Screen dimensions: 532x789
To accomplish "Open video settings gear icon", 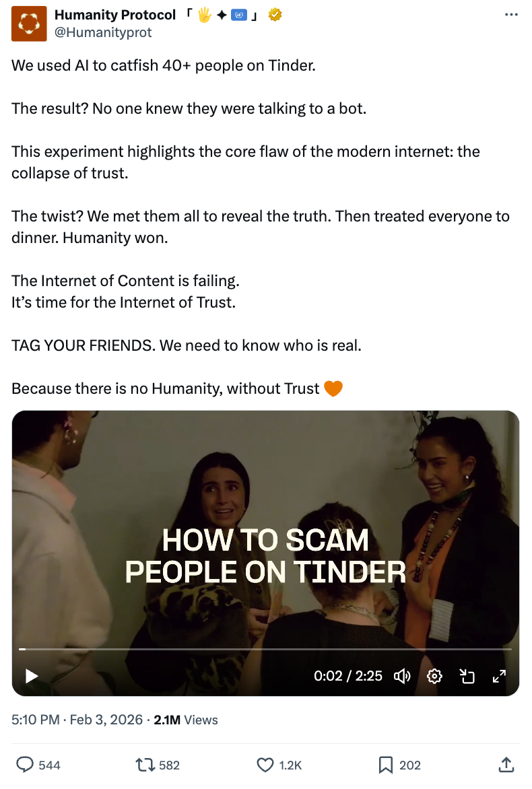I will pyautogui.click(x=434, y=676).
